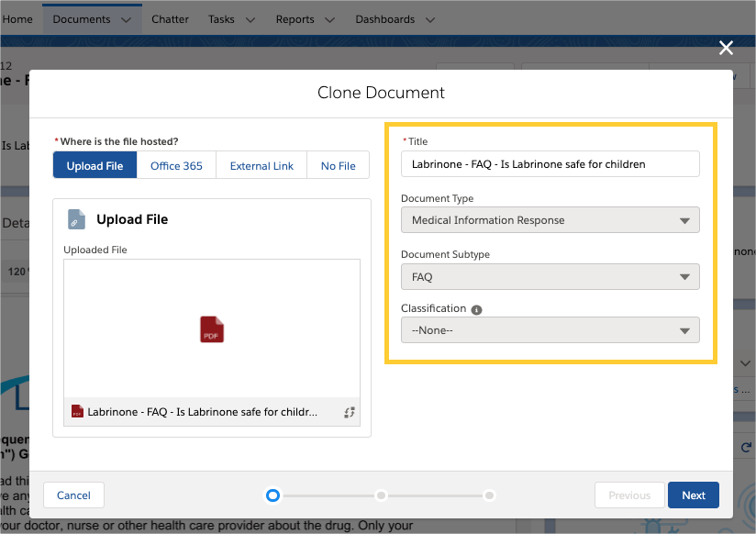Click the first step progress indicator dot
The width and height of the screenshot is (756, 534).
point(272,495)
